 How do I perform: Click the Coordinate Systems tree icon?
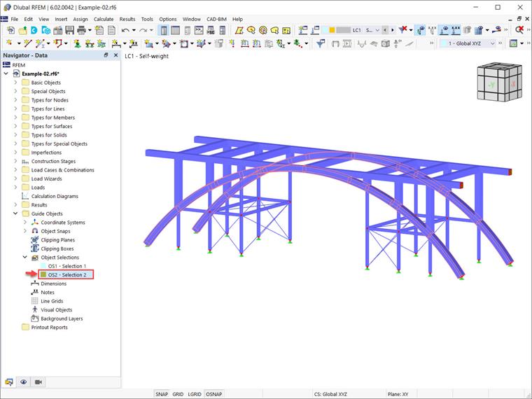pyautogui.click(x=34, y=222)
